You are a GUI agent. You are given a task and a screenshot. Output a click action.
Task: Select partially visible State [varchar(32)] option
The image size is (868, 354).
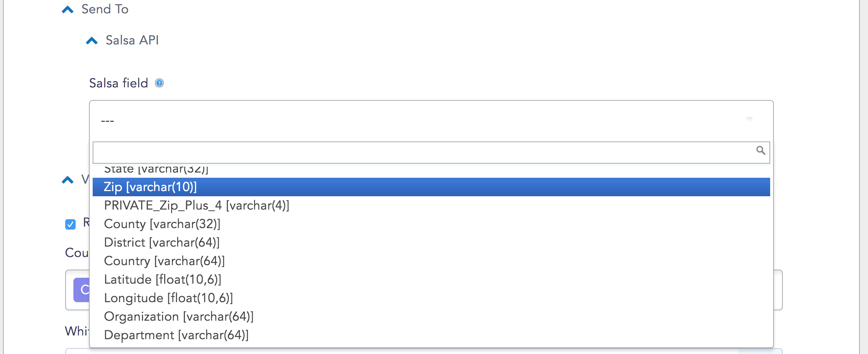click(431, 170)
